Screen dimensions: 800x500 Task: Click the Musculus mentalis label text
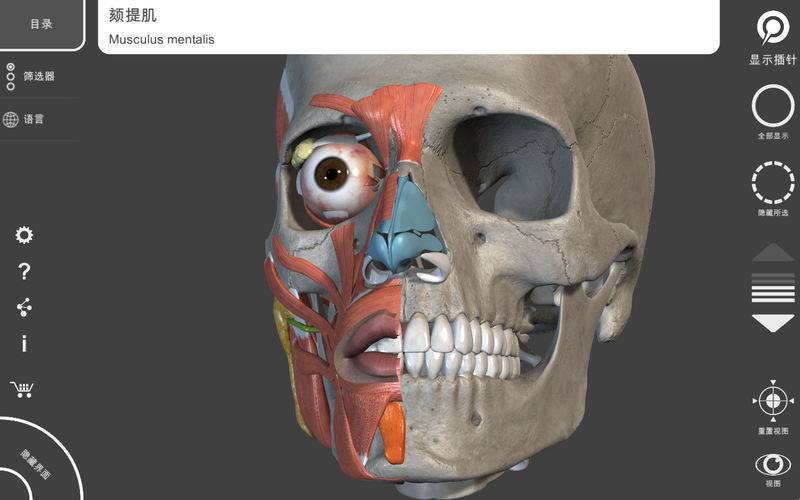161,39
